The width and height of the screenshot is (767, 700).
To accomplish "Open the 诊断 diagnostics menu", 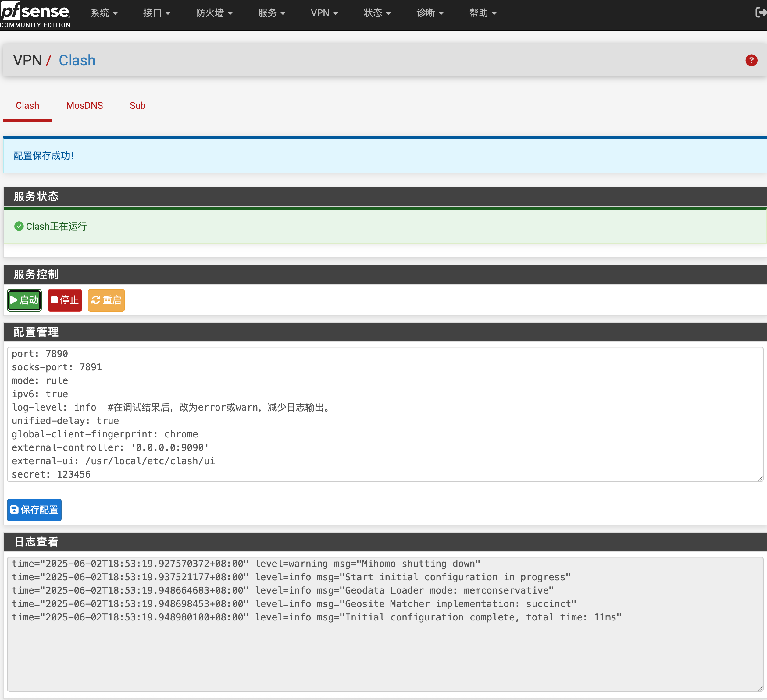I will [x=430, y=13].
